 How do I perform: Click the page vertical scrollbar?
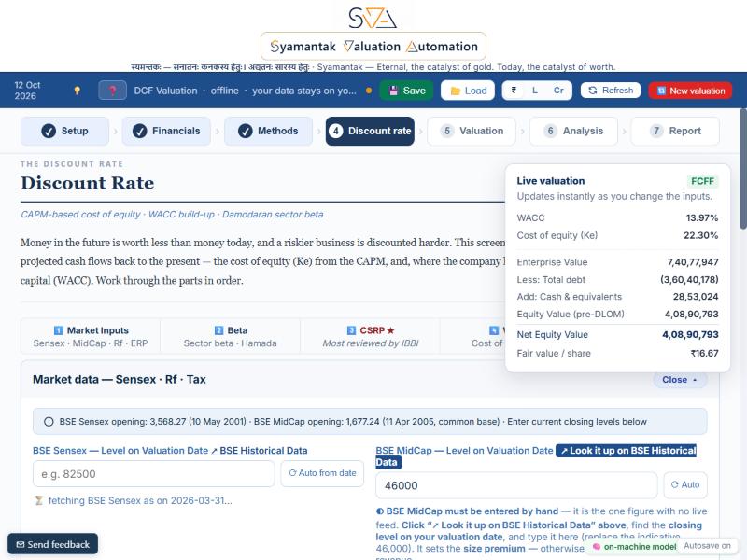743,169
